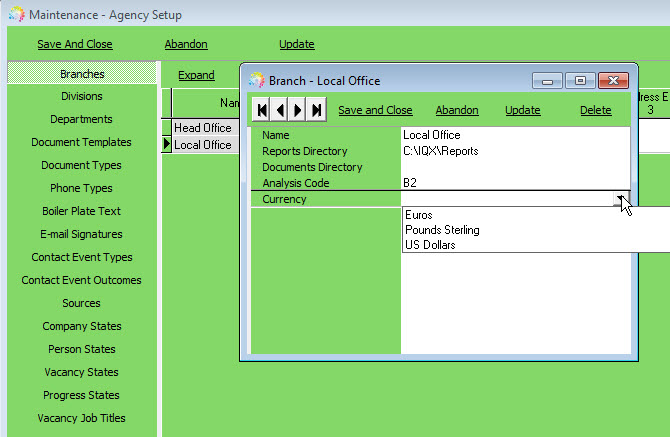Go to next branch record
670x437 pixels.
pyautogui.click(x=297, y=110)
